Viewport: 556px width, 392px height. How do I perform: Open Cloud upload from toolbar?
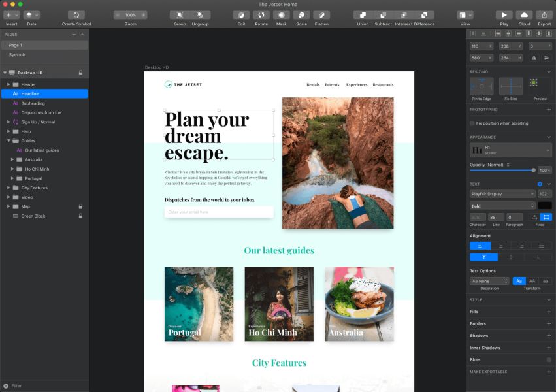(524, 14)
